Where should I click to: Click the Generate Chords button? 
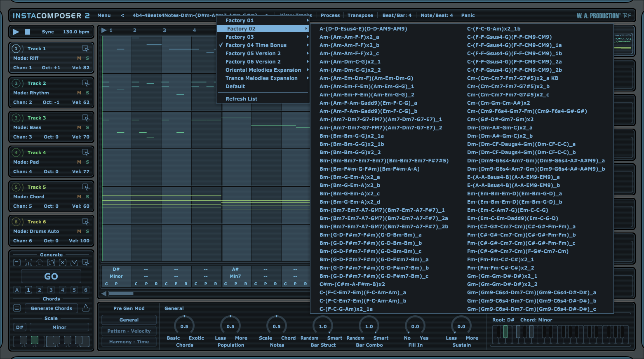click(51, 308)
